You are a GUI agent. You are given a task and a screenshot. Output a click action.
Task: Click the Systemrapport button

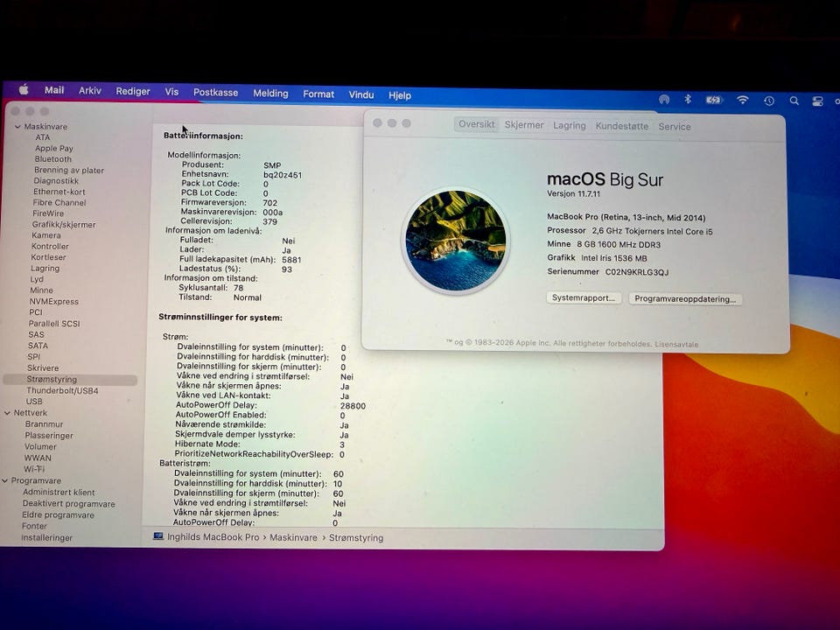click(584, 297)
